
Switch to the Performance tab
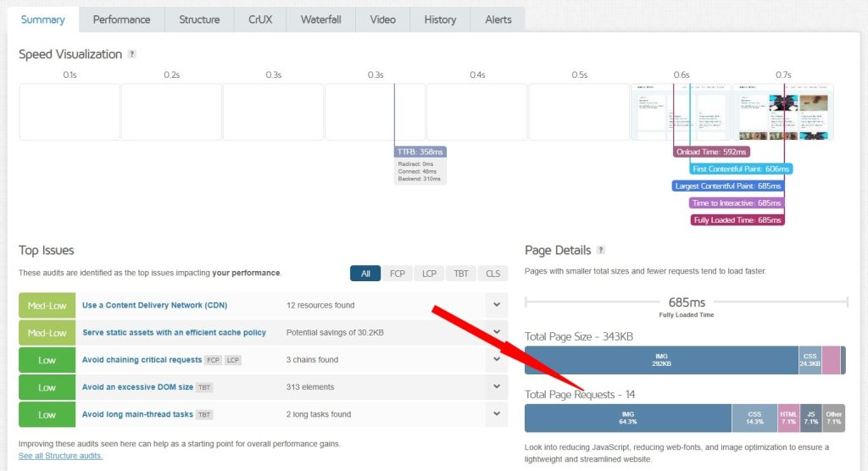click(121, 19)
